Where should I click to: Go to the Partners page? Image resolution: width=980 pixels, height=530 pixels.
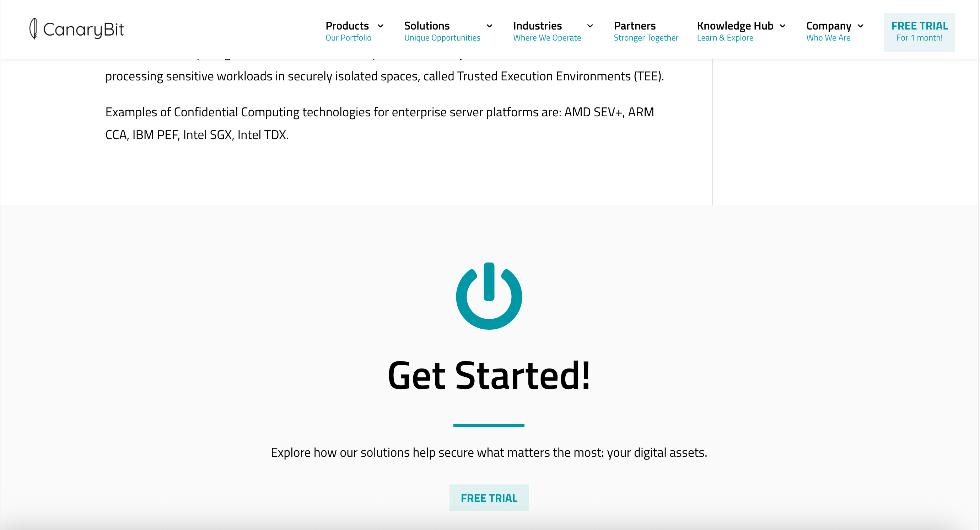[x=635, y=26]
